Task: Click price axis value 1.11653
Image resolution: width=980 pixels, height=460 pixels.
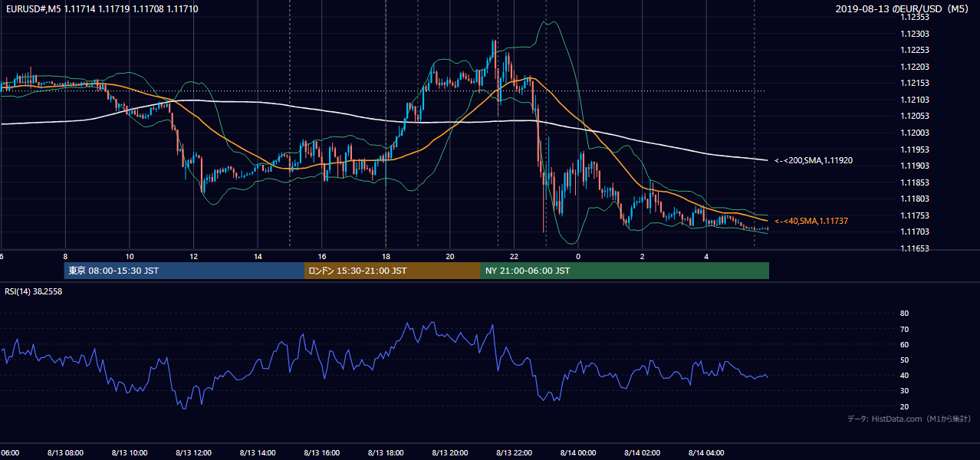Action: 915,248
